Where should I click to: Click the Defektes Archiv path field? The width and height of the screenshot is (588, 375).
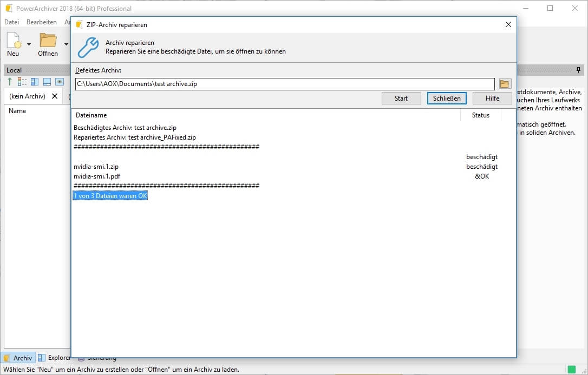click(284, 84)
